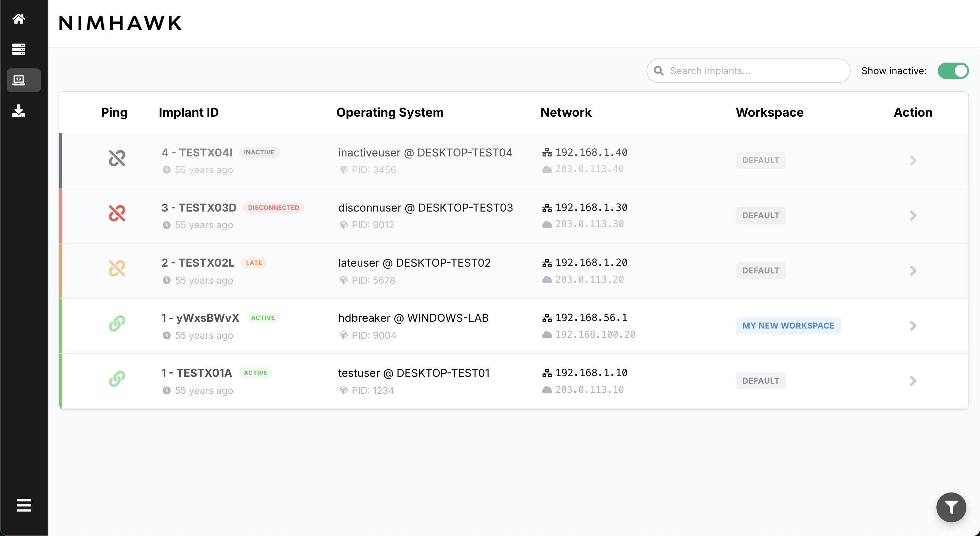The width and height of the screenshot is (980, 536).
Task: Toggle the Show inactive switch
Action: tap(953, 71)
